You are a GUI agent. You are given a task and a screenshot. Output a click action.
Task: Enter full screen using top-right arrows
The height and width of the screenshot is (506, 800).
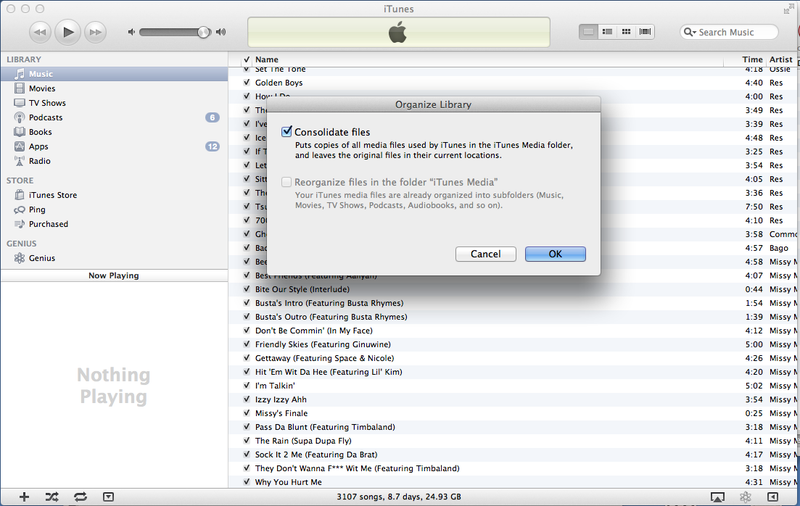(x=788, y=9)
